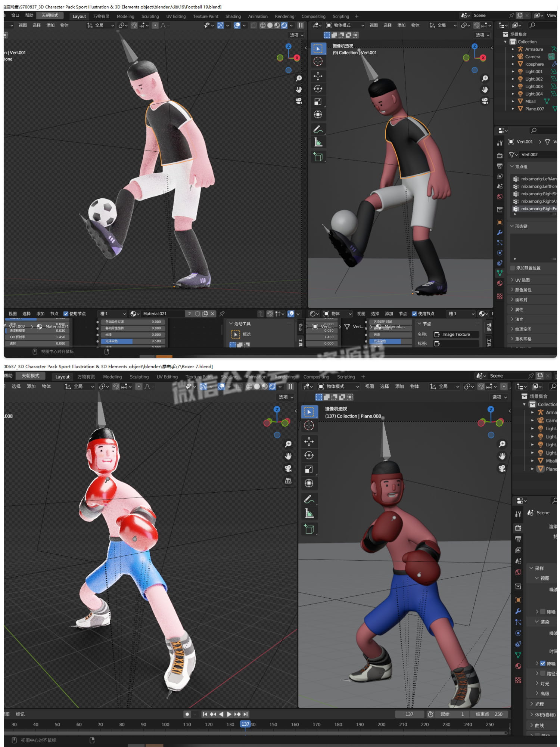The height and width of the screenshot is (747, 560).
Task: Click the 透射 0.000 slider
Action: tap(37, 343)
